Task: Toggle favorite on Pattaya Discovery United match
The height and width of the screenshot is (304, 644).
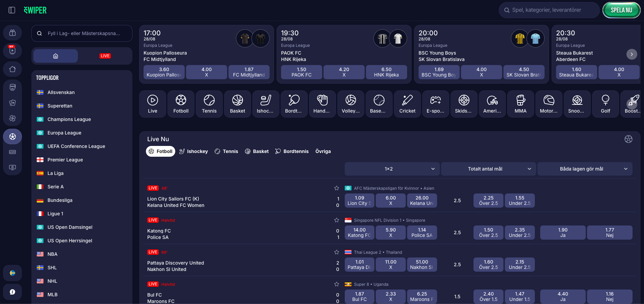Action: coord(336,252)
